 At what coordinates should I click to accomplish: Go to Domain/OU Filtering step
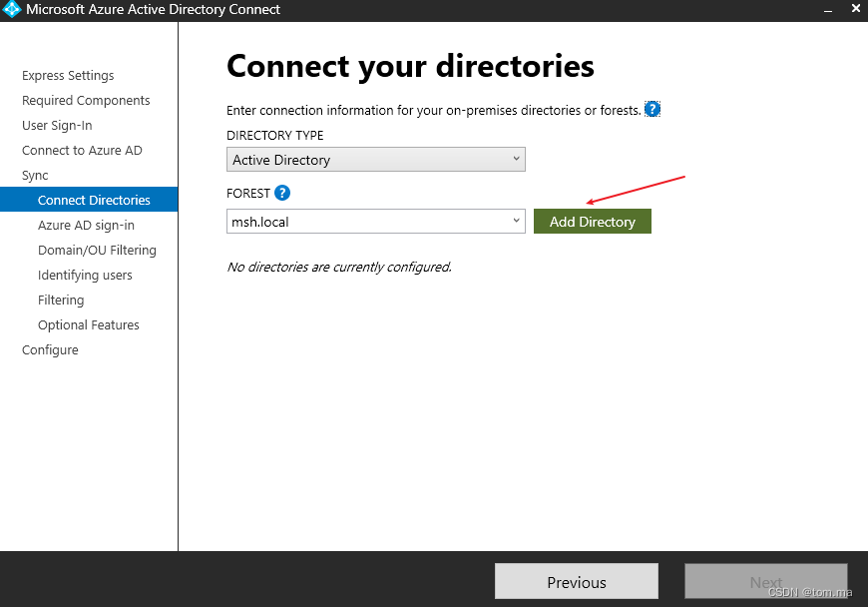click(97, 251)
